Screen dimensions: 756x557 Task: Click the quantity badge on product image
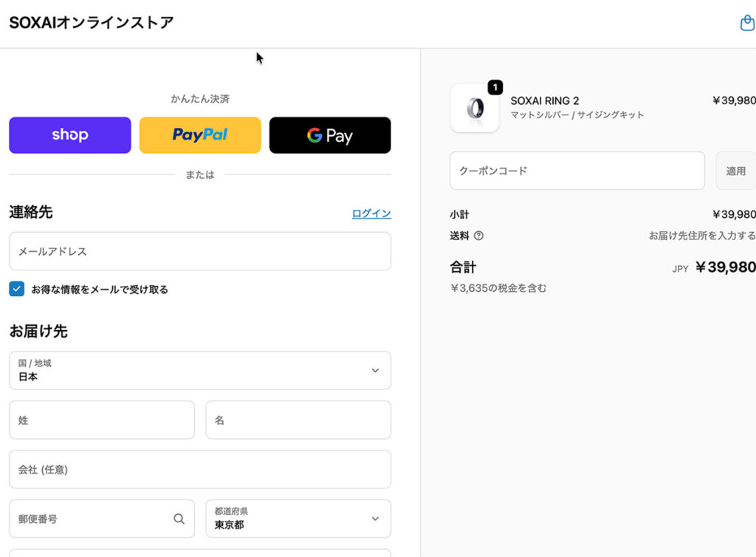tap(495, 87)
